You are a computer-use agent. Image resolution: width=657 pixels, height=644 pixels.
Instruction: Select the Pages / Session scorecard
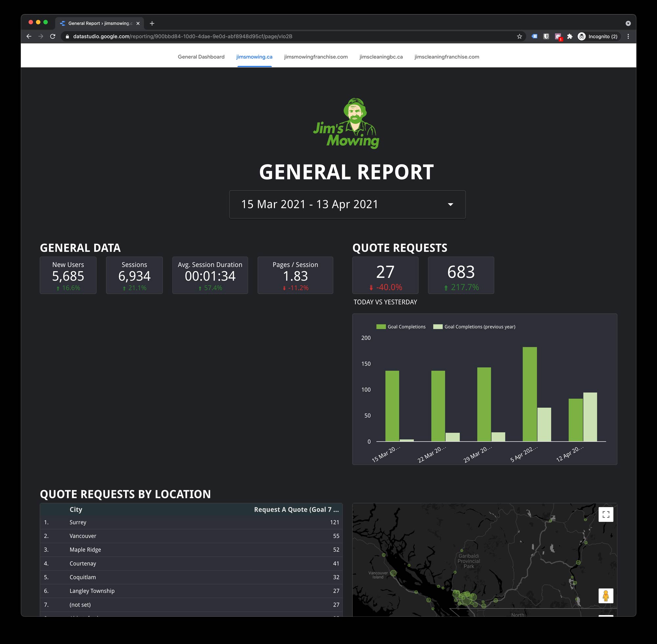(295, 275)
